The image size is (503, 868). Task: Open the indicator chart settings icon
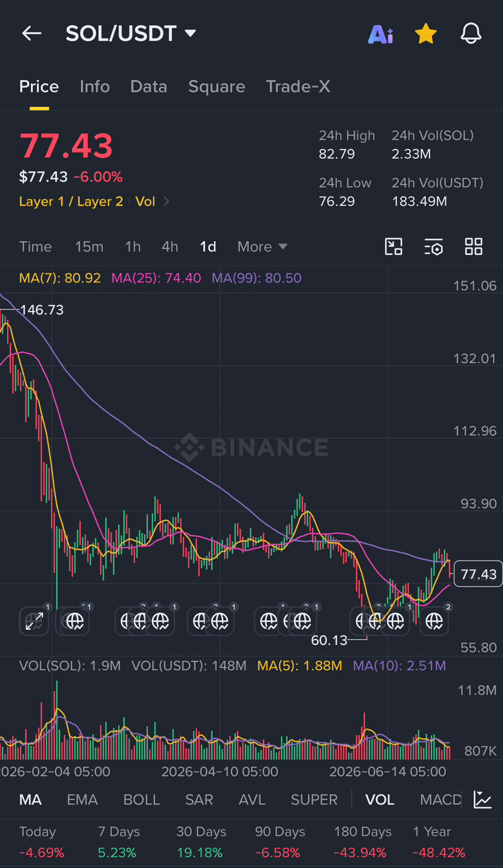click(483, 799)
